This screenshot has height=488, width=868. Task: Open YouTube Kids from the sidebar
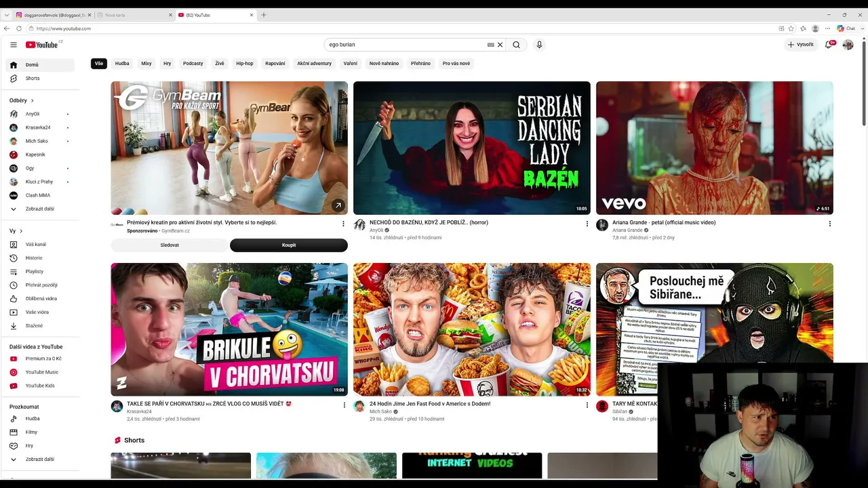41,386
